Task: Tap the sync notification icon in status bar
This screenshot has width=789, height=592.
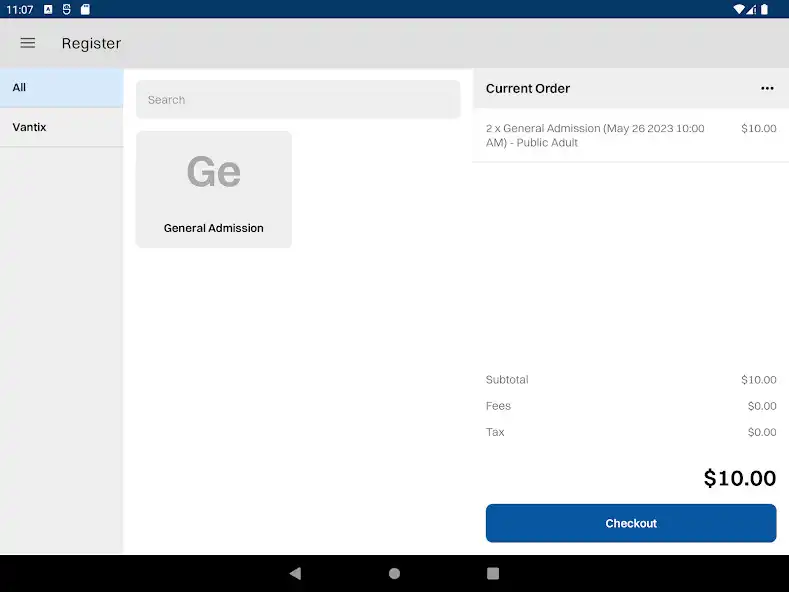Action: [66, 9]
